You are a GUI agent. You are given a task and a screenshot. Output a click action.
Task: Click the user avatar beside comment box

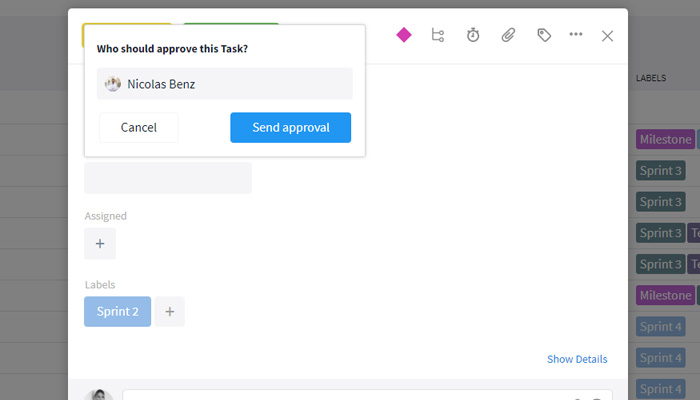click(99, 395)
